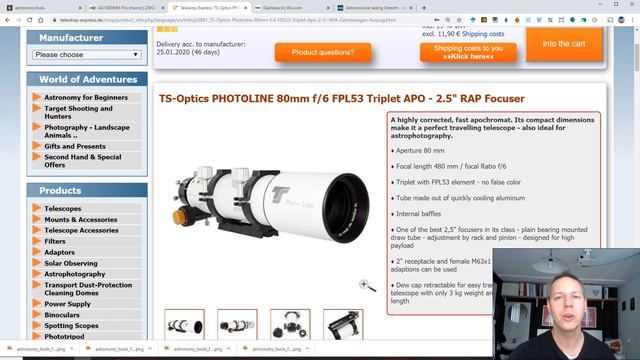The image size is (640, 360).
Task: Go back to the previous page
Action: click(x=7, y=20)
